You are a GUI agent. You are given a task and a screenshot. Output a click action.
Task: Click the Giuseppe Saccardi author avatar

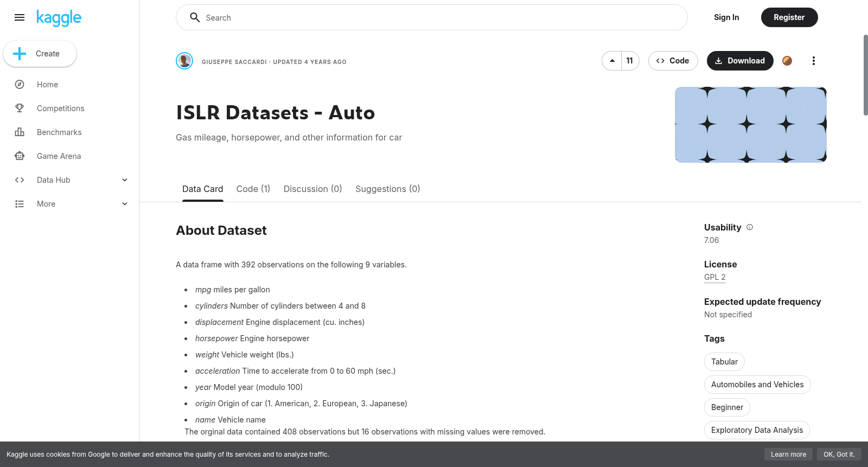(x=184, y=61)
